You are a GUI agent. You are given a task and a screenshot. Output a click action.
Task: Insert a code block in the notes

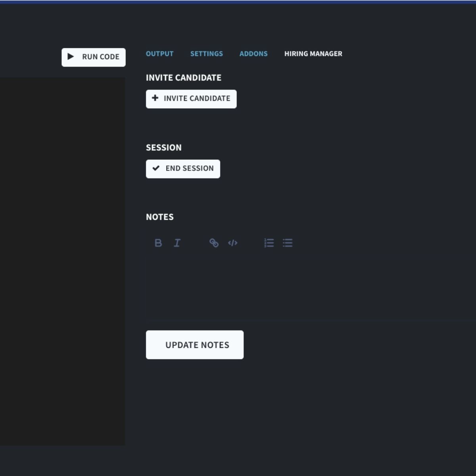[233, 243]
